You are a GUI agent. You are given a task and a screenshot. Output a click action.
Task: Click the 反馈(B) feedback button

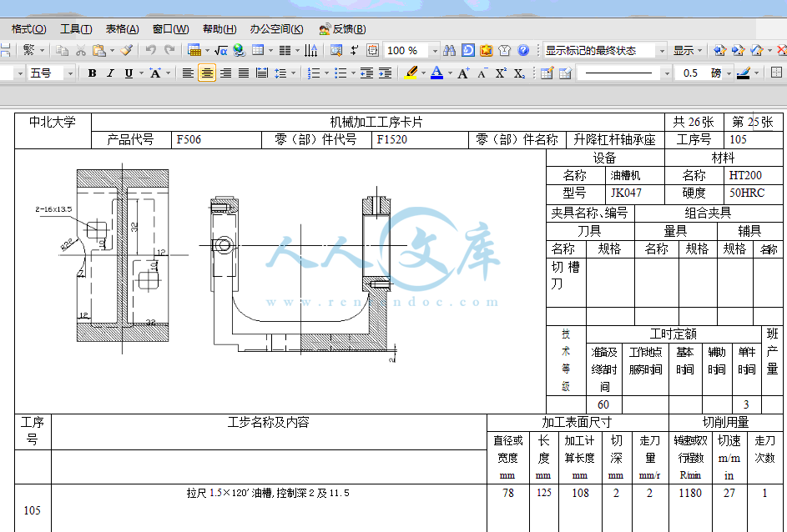[x=343, y=29]
